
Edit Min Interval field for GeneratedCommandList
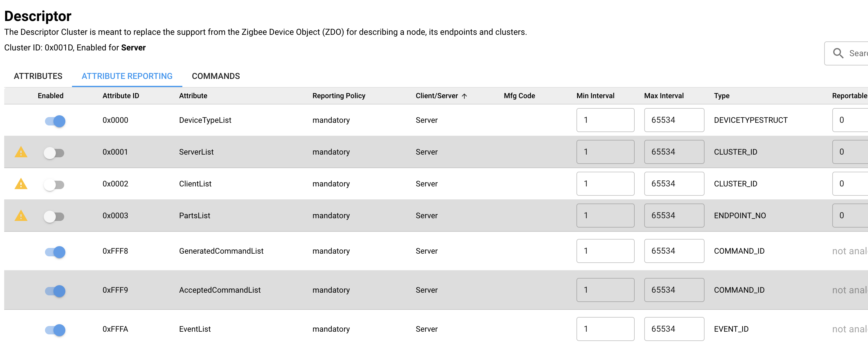[x=605, y=251]
